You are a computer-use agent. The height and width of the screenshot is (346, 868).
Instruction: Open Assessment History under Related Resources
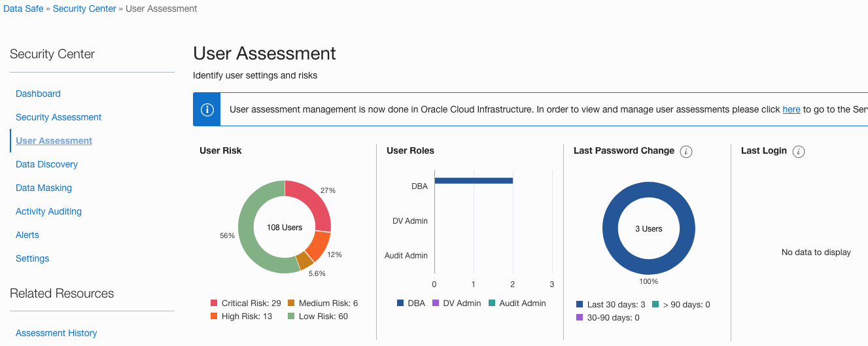(x=56, y=333)
